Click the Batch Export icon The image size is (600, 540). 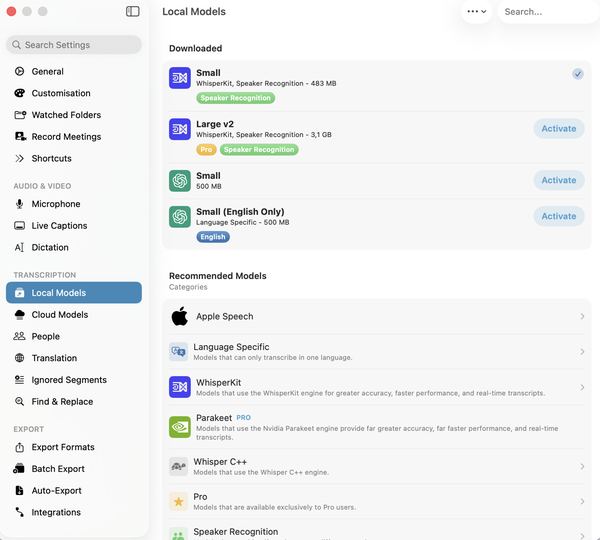[19, 468]
